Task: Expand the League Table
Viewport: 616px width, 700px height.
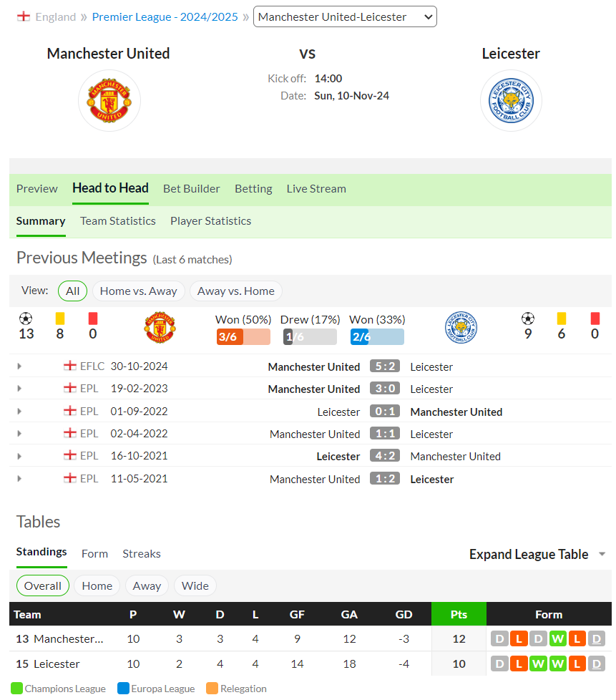Action: [537, 554]
